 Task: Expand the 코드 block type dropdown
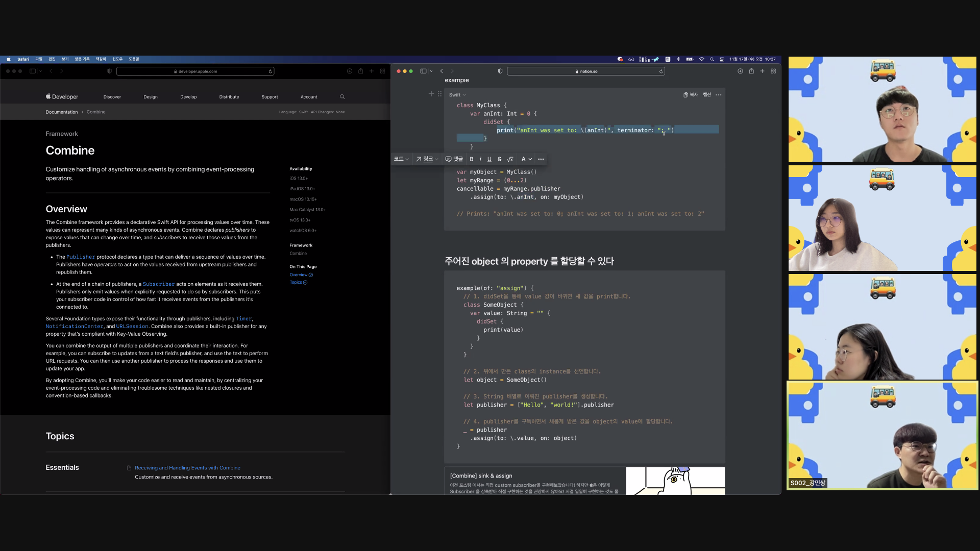(x=401, y=159)
